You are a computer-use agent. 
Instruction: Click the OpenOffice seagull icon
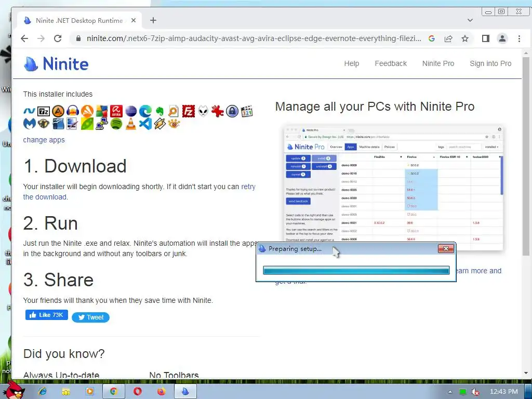point(58,124)
